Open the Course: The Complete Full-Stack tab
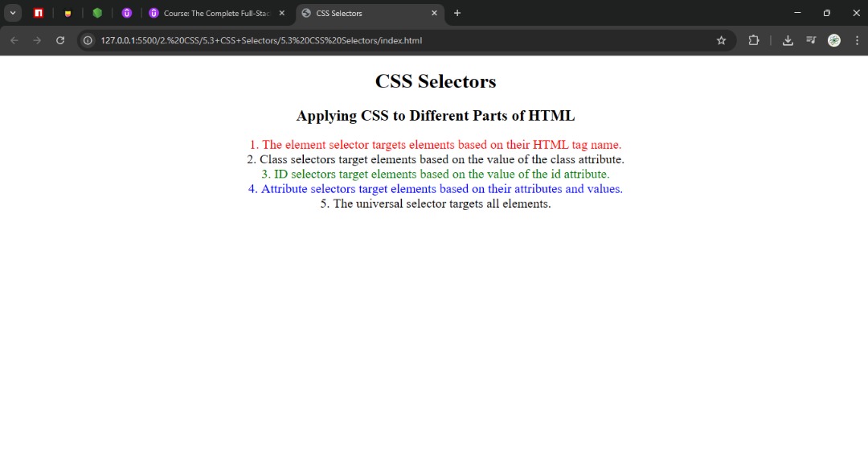The image size is (868, 461). pos(216,13)
